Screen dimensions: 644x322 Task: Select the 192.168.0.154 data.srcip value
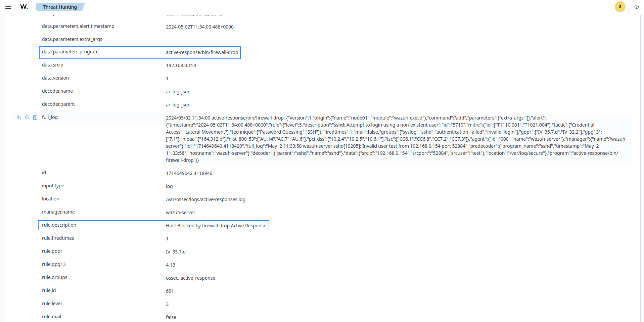[x=181, y=65]
